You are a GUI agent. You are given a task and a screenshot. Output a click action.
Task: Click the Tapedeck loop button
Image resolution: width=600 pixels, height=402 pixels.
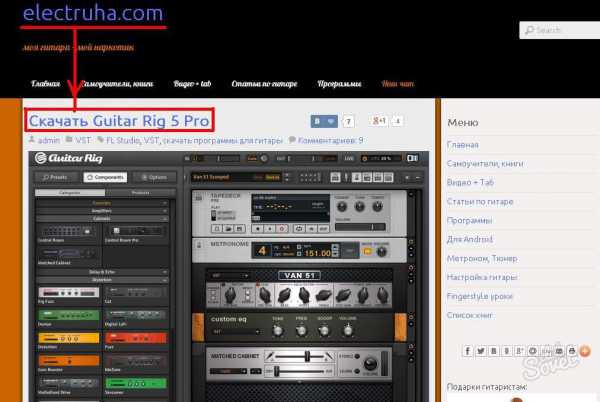pos(298,229)
